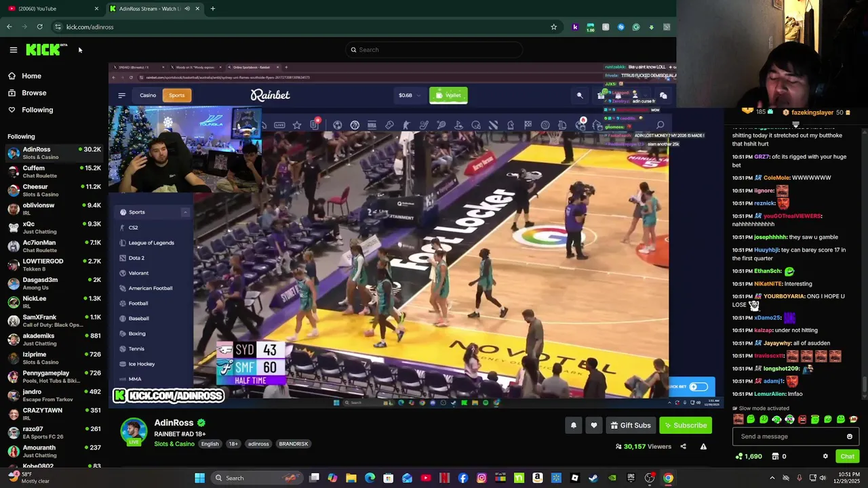The height and width of the screenshot is (488, 868).
Task: Go to Home in sidebar
Action: tap(25, 76)
